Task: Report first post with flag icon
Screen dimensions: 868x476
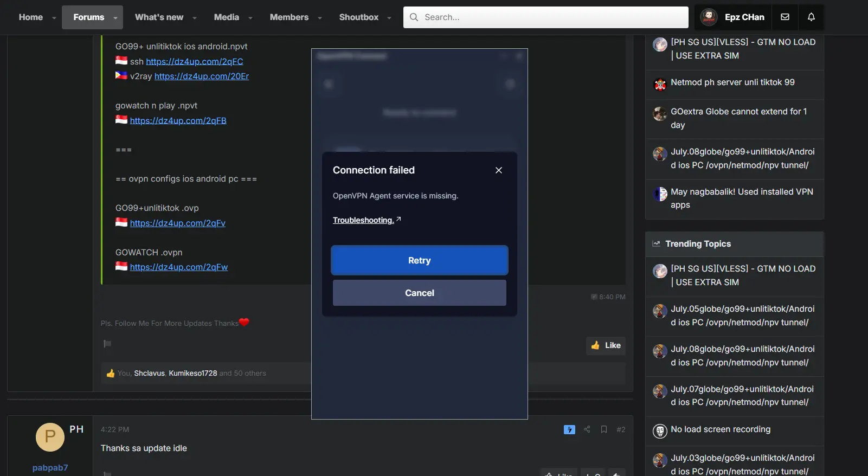Action: [107, 344]
